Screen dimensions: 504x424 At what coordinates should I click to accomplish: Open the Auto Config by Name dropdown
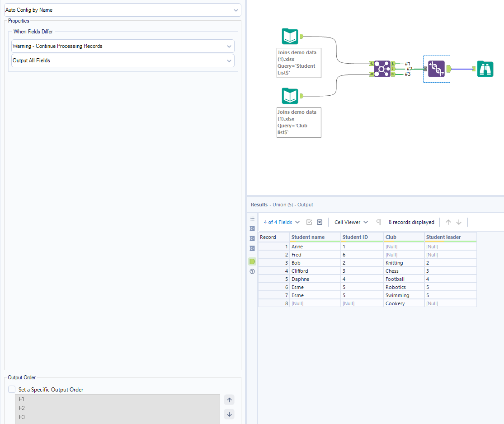122,10
